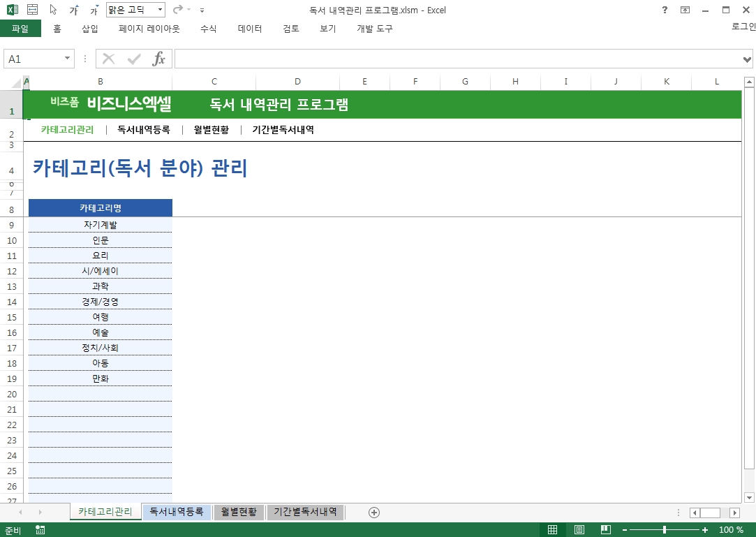Screen dimensions: 756x537
Task: Open the 데이터 ribbon tab
Action: point(250,29)
